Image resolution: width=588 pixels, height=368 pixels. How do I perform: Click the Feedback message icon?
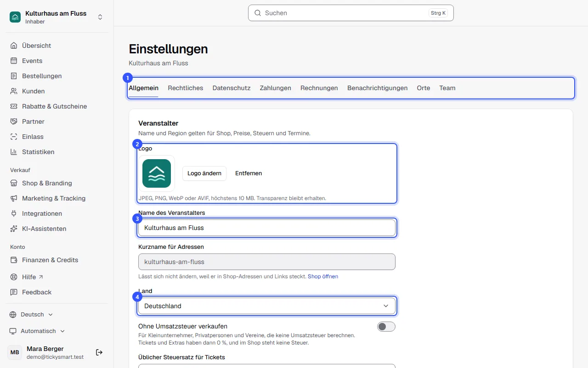coord(14,292)
